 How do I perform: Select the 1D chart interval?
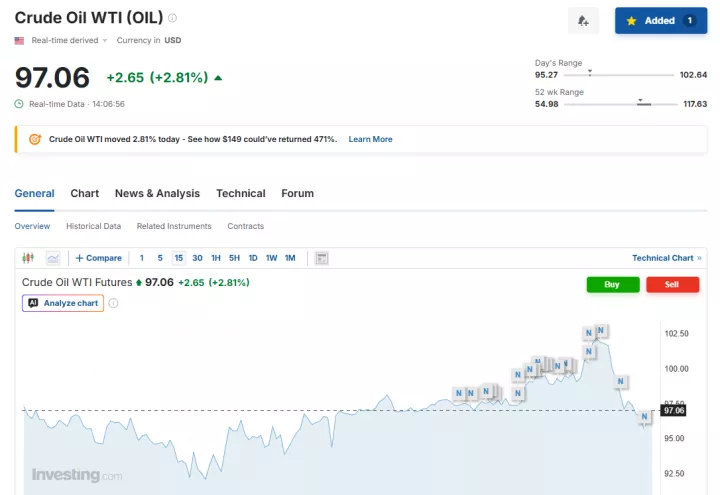click(x=253, y=258)
